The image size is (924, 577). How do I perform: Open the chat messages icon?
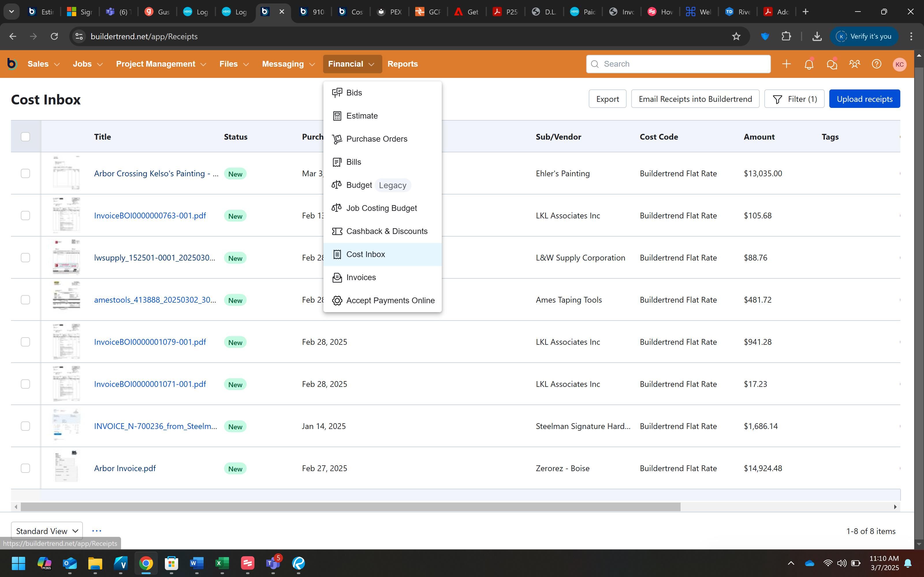(x=832, y=64)
